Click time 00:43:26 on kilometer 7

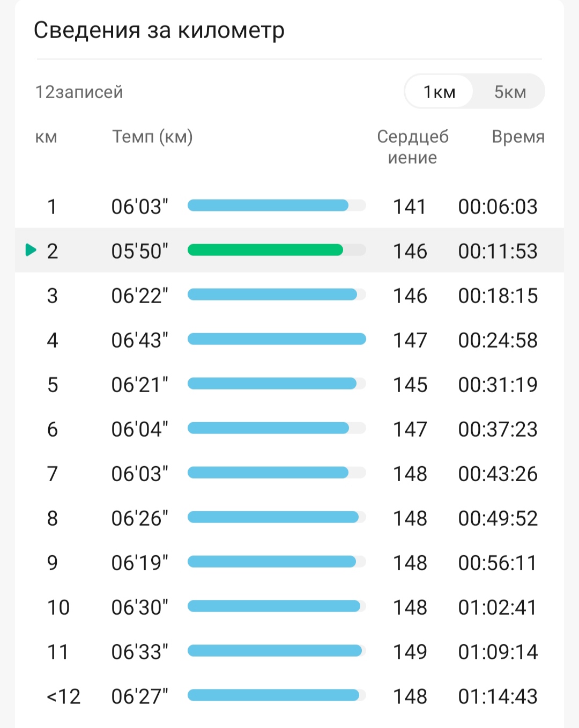498,474
